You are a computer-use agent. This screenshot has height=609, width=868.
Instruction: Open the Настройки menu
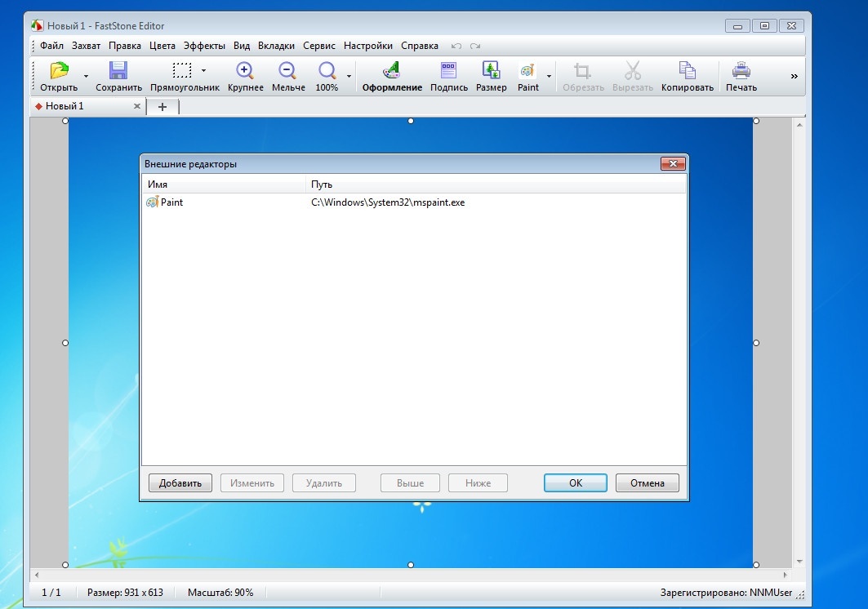pos(368,46)
